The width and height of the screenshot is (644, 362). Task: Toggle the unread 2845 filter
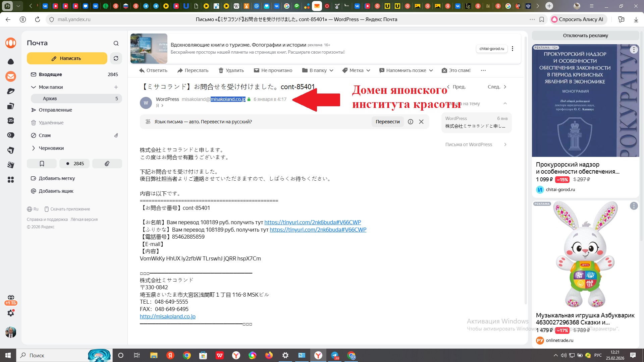[x=74, y=164]
